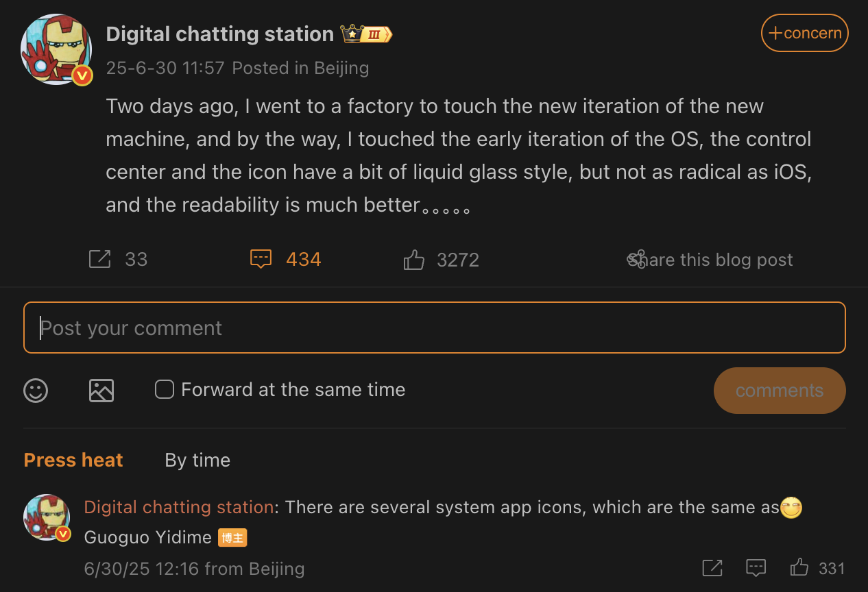This screenshot has width=868, height=592.
Task: Click the insert image icon
Action: point(101,391)
